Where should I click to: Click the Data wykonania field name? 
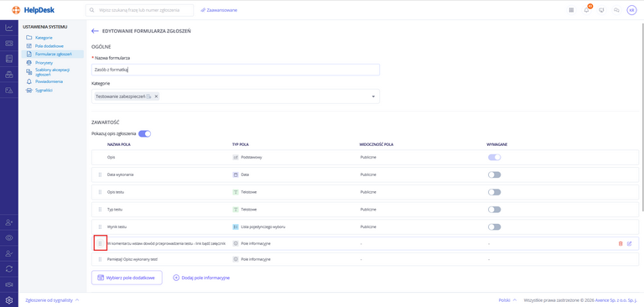click(121, 174)
